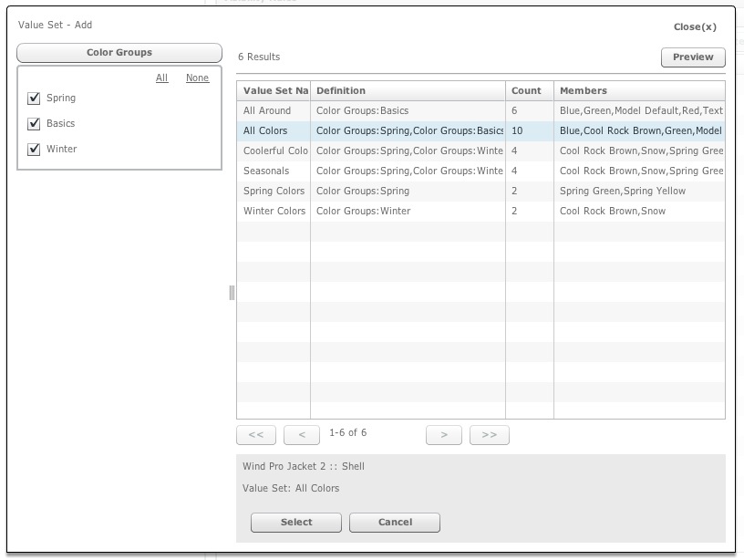Cancel the value set selection
The height and width of the screenshot is (560, 744).
tap(395, 523)
